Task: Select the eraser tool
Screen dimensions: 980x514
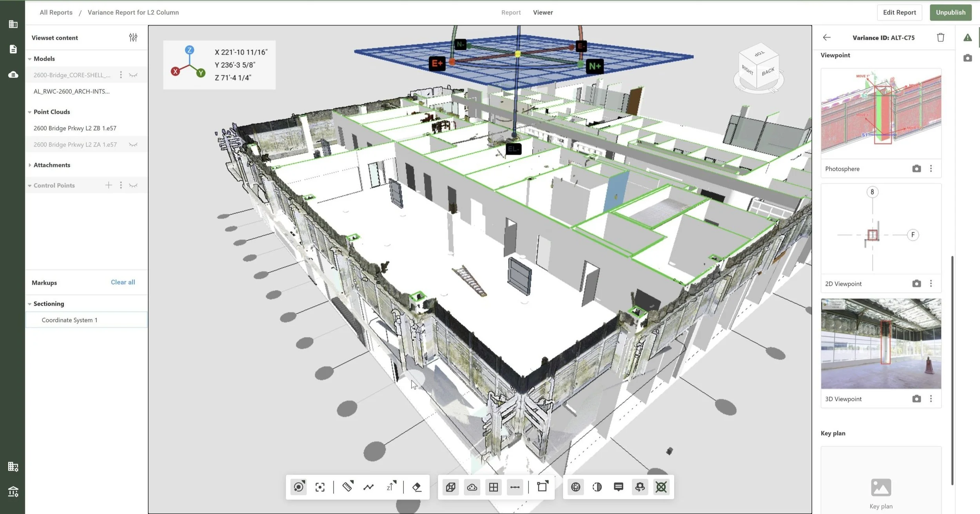Action: point(417,487)
